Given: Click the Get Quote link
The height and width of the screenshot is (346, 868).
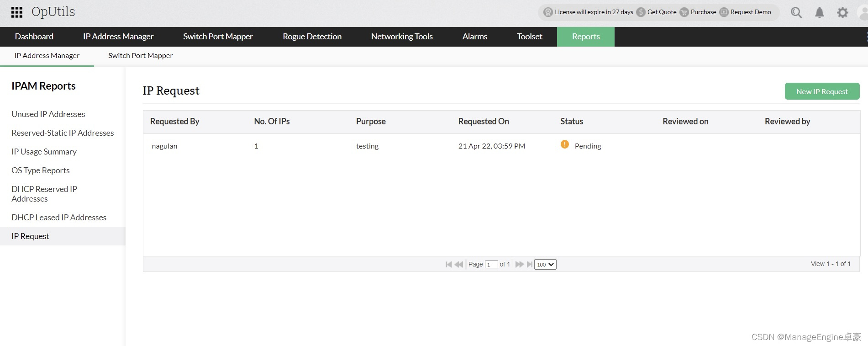Looking at the screenshot, I should (x=662, y=12).
